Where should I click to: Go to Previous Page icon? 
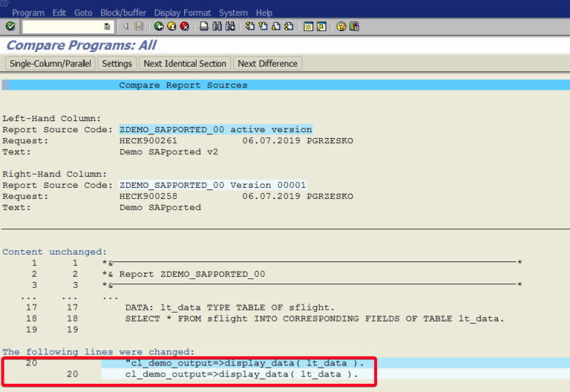click(263, 26)
